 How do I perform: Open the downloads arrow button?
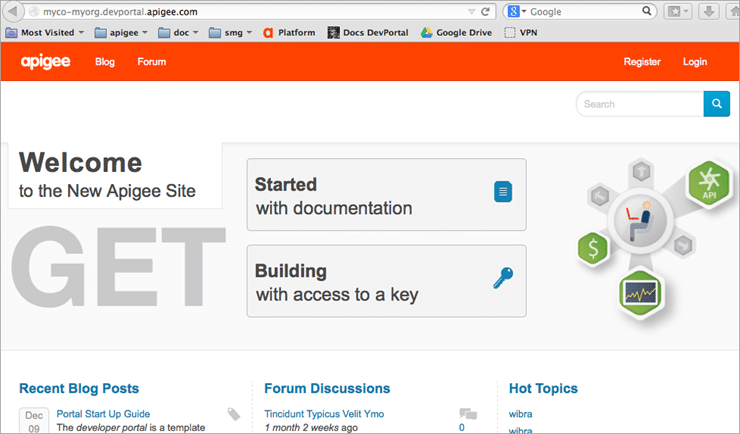pos(708,12)
